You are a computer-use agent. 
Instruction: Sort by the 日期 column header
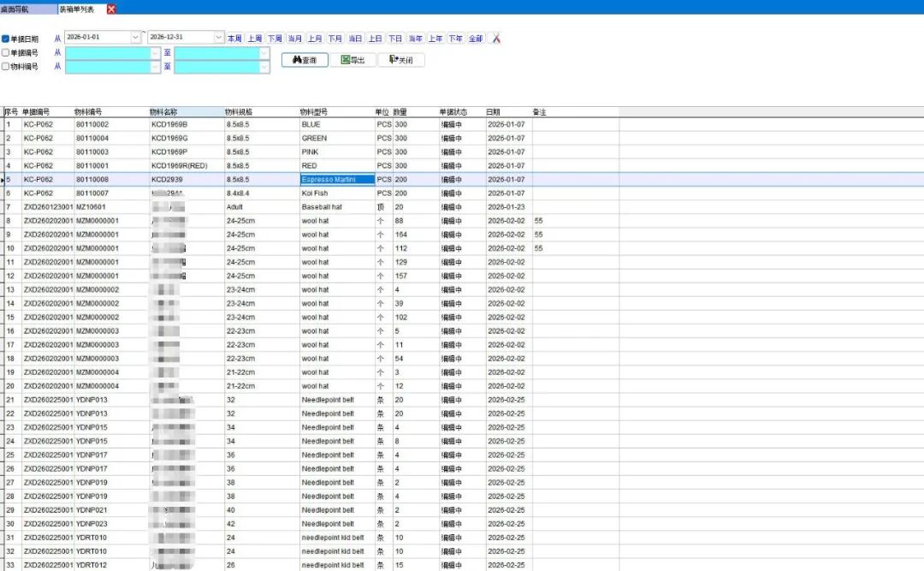coord(508,111)
